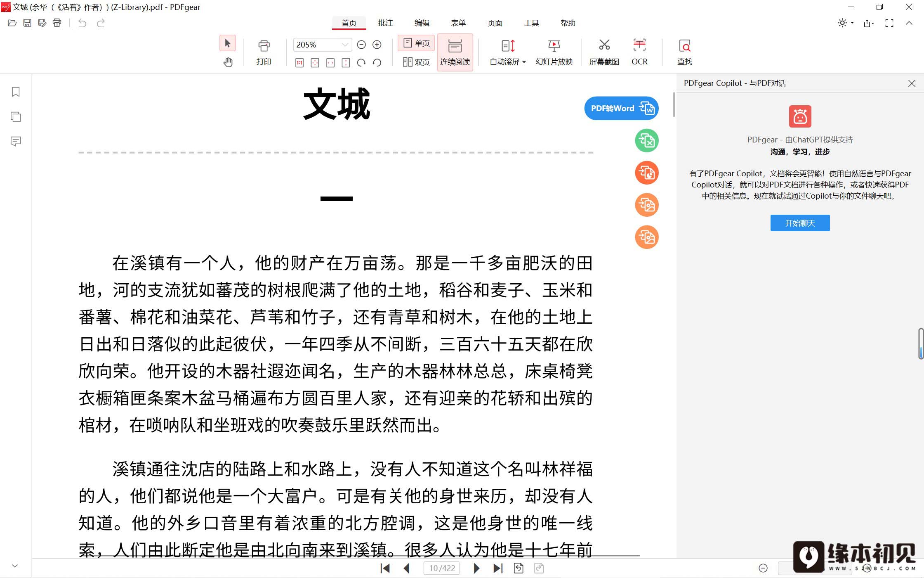Open the 查找 find tool

click(685, 52)
